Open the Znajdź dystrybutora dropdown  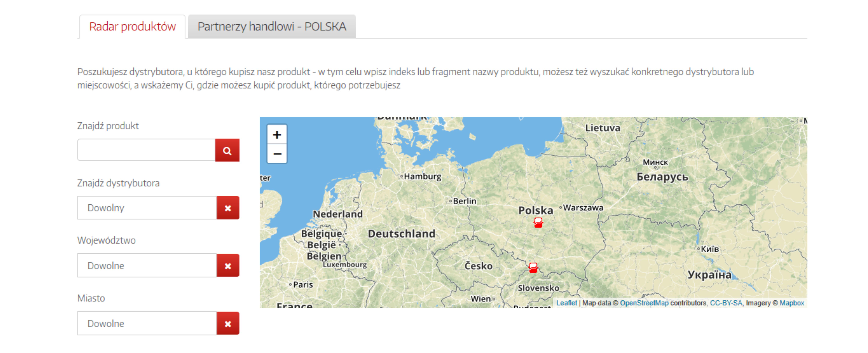[147, 208]
